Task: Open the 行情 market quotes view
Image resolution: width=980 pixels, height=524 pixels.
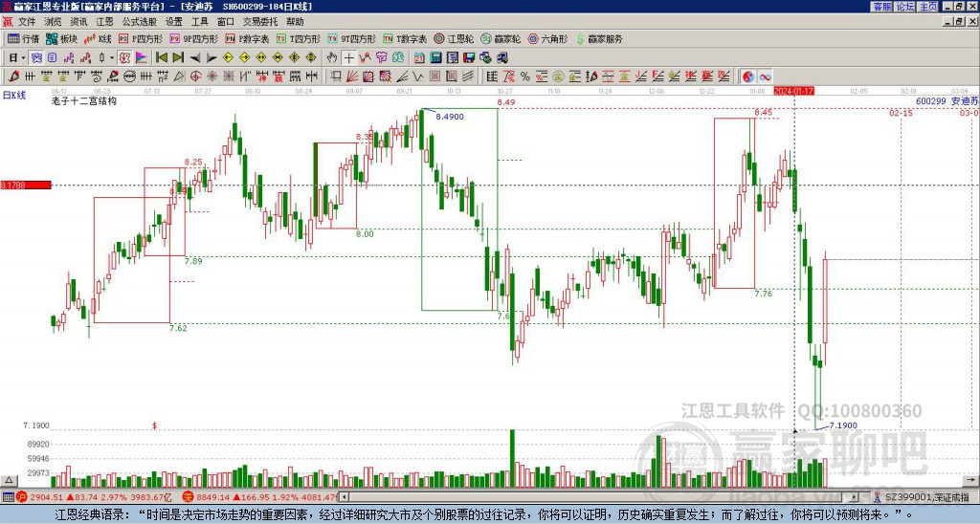Action: [23, 38]
